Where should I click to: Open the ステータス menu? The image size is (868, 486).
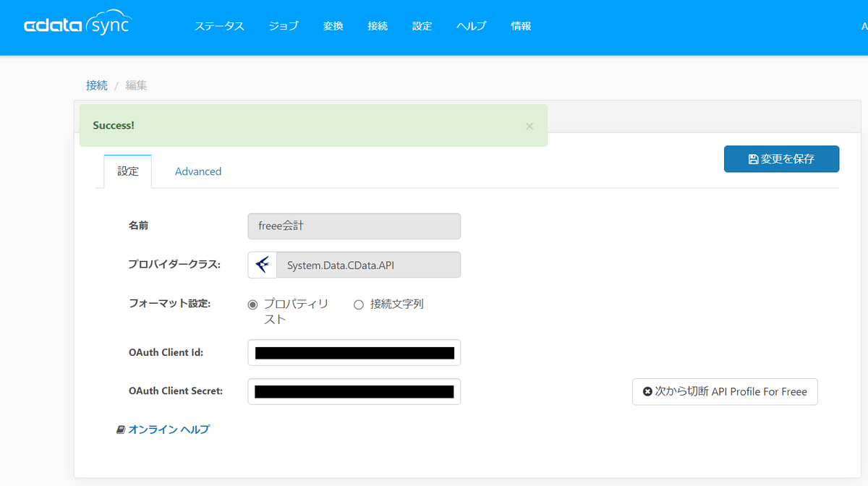click(x=219, y=26)
